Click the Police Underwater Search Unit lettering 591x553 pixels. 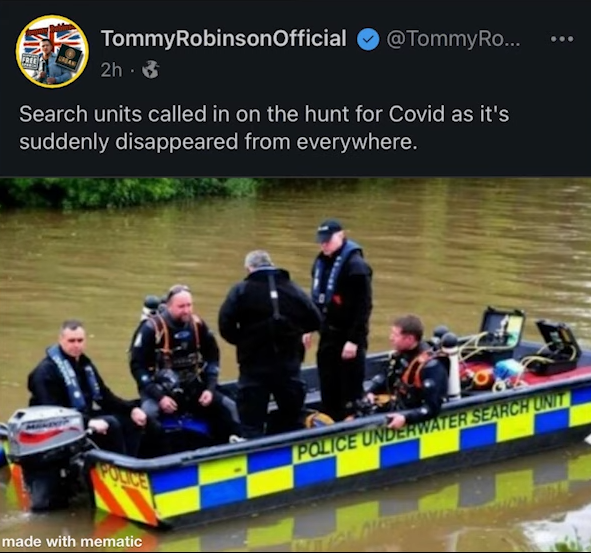(x=432, y=426)
